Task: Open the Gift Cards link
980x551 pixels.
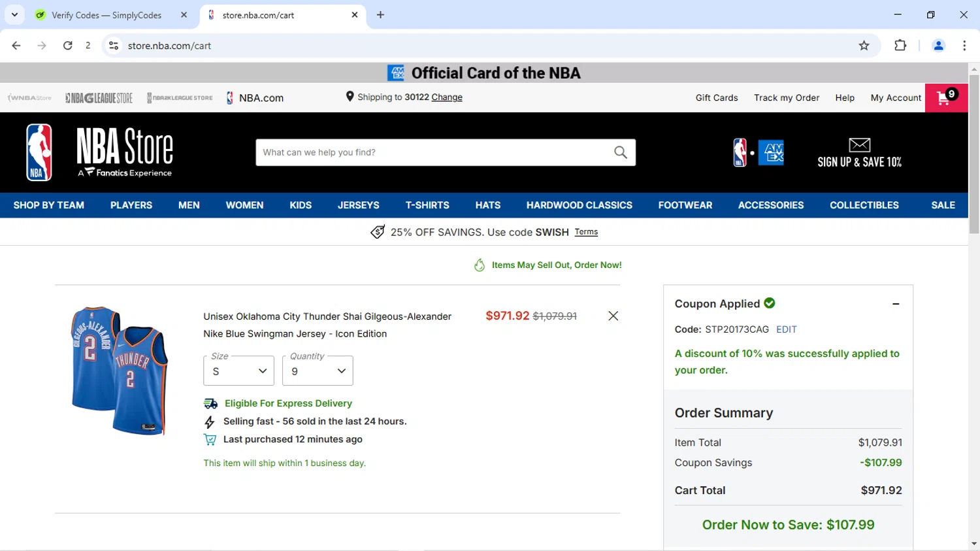Action: pos(717,98)
